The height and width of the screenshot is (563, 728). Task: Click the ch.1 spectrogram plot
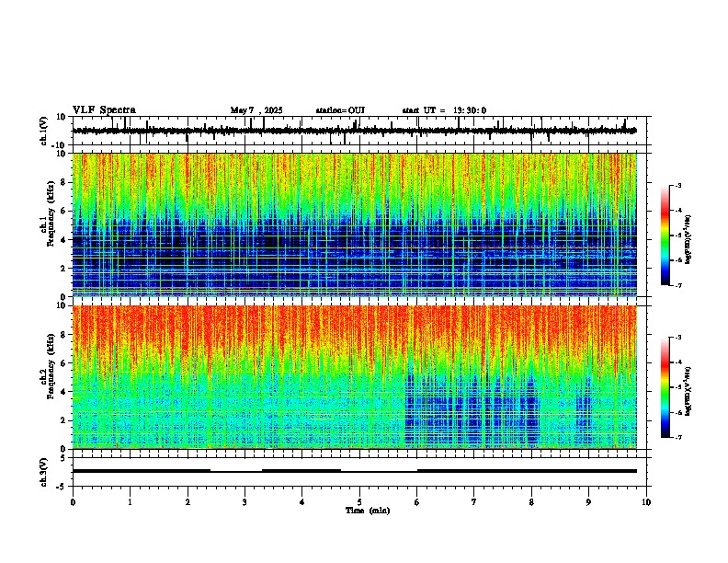click(x=355, y=224)
